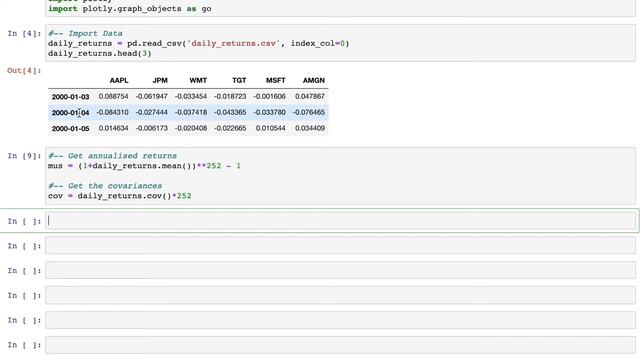The image size is (640, 360).
Task: Click AAPL value -0.084310
Action: 112,112
